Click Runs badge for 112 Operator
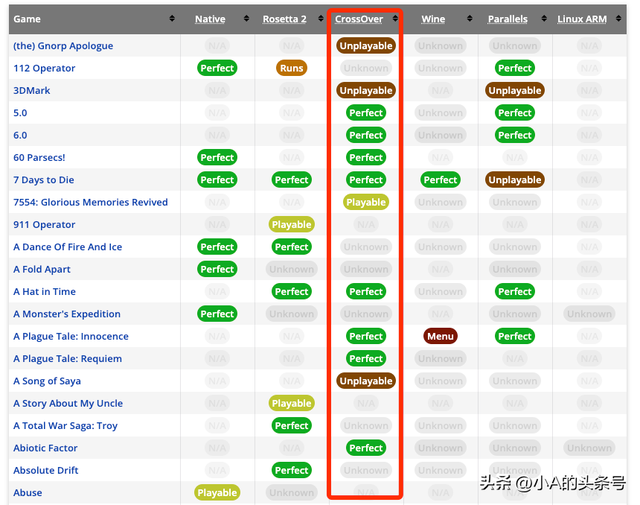 [x=291, y=68]
